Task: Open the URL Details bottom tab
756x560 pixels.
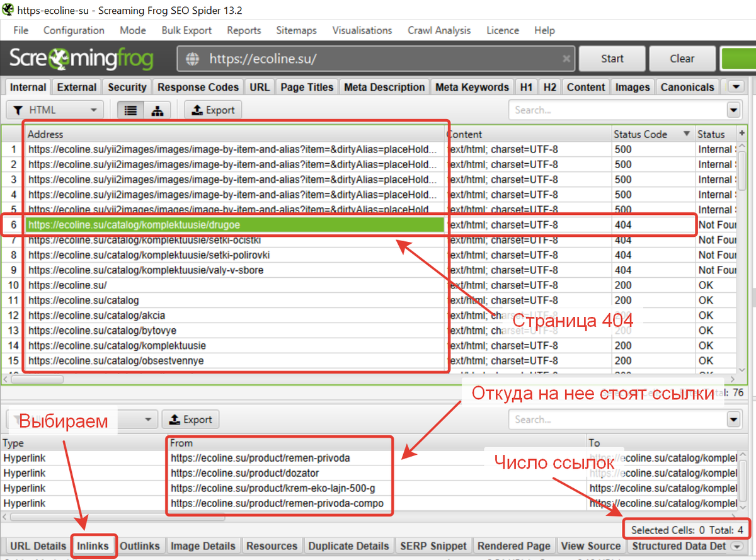Action: coord(38,546)
